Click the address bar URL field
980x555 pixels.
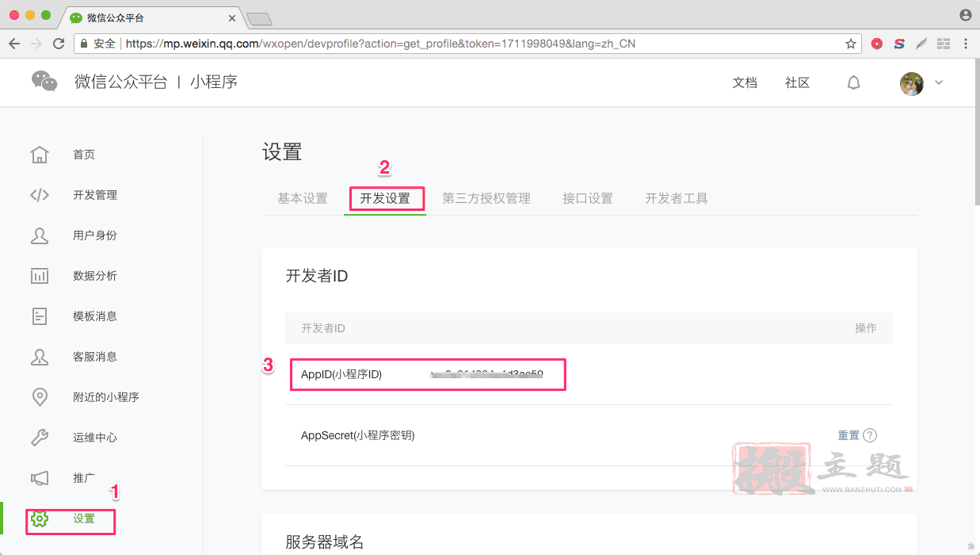pos(467,44)
